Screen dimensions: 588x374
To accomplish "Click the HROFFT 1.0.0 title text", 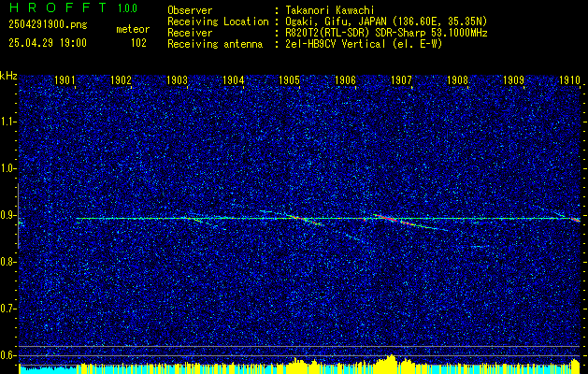I will [73, 7].
